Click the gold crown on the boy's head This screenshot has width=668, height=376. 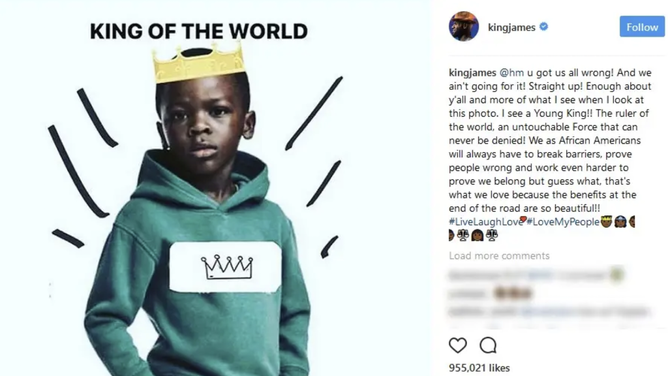tap(199, 64)
